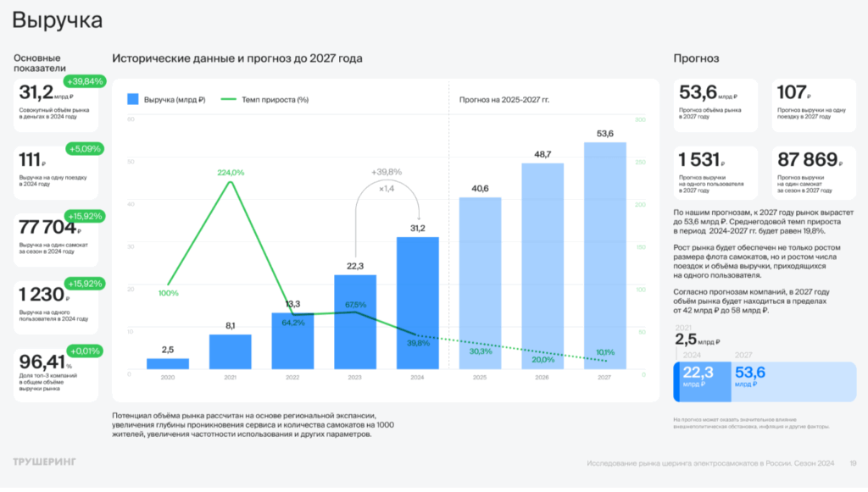Click the ТРУШЕРИНГ logo in the footer
868x492 pixels.
(x=45, y=462)
